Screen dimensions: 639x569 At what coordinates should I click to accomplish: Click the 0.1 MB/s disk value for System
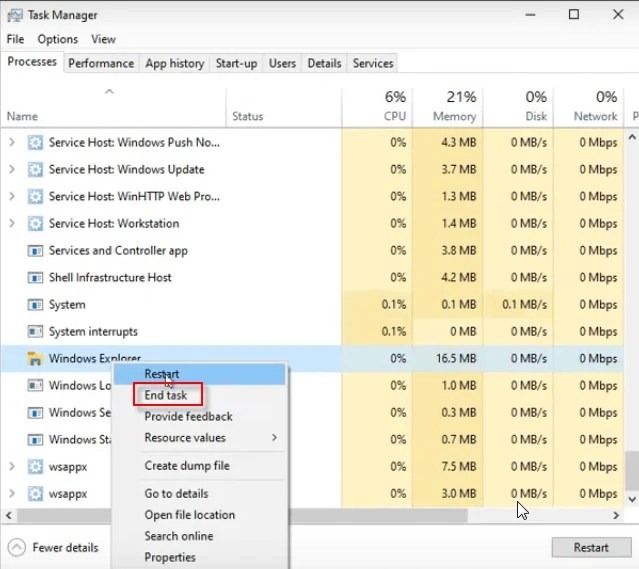point(524,304)
